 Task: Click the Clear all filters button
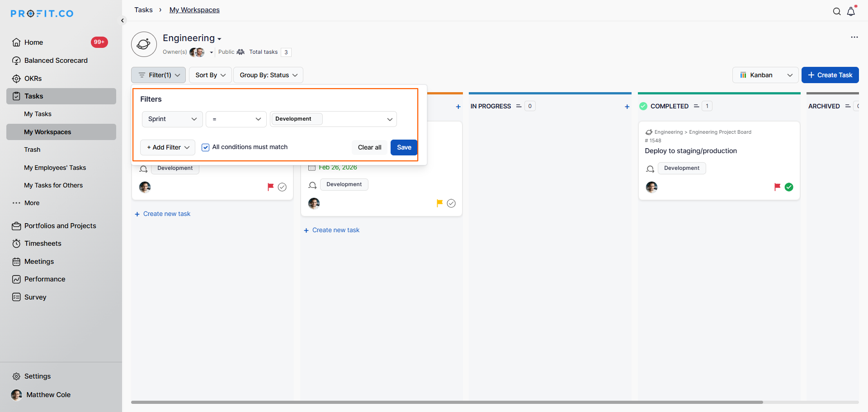tap(369, 147)
